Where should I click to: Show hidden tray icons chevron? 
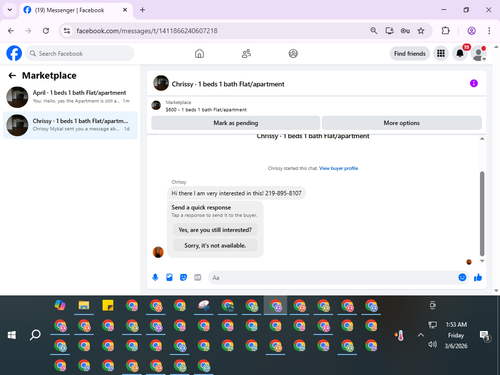point(421,335)
